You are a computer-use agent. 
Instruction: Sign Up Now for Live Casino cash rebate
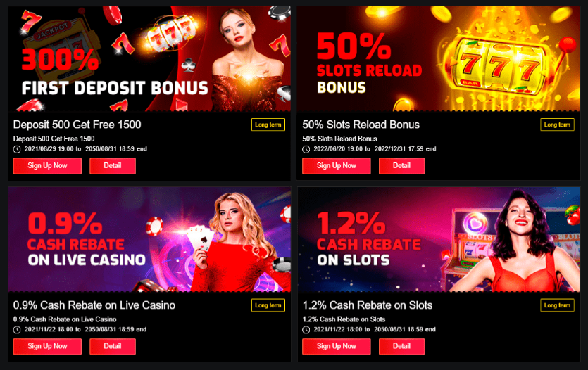pyautogui.click(x=47, y=346)
